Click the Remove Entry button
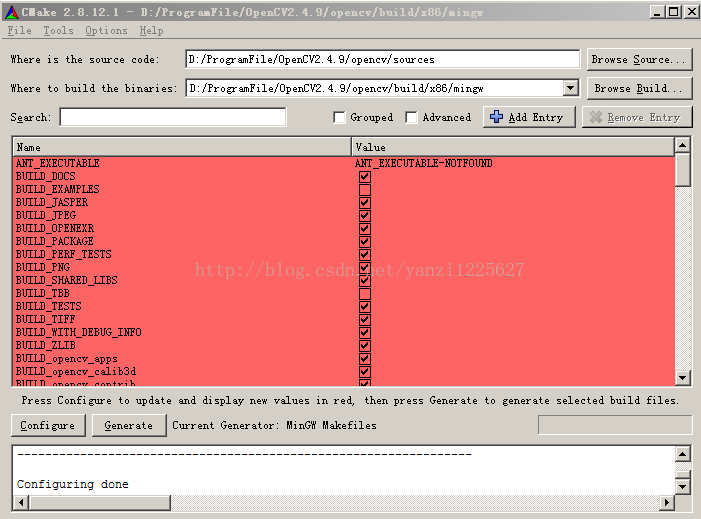Screen dimensions: 701x519 [x=637, y=117]
